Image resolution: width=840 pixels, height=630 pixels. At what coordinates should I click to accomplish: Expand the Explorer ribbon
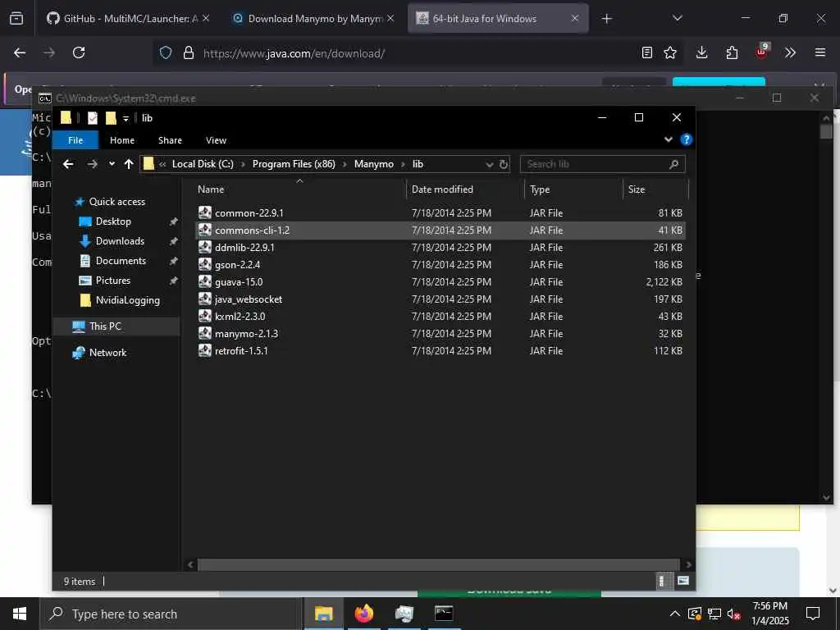click(x=668, y=139)
